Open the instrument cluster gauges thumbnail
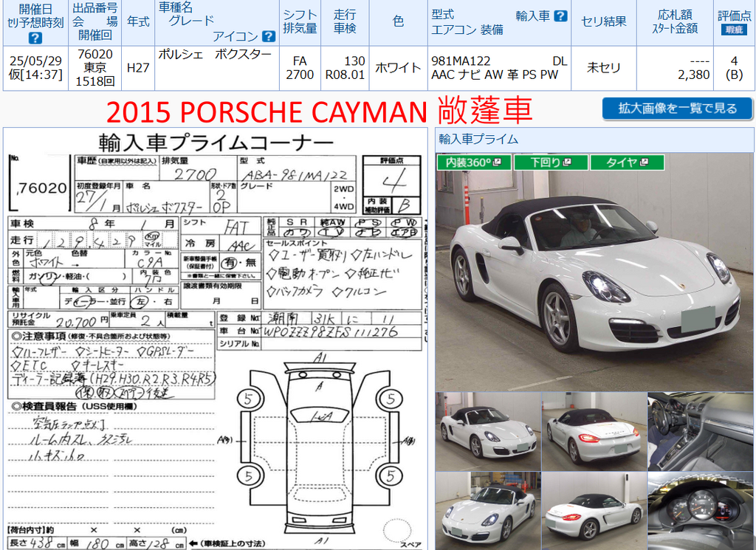The image size is (756, 550). (x=700, y=511)
